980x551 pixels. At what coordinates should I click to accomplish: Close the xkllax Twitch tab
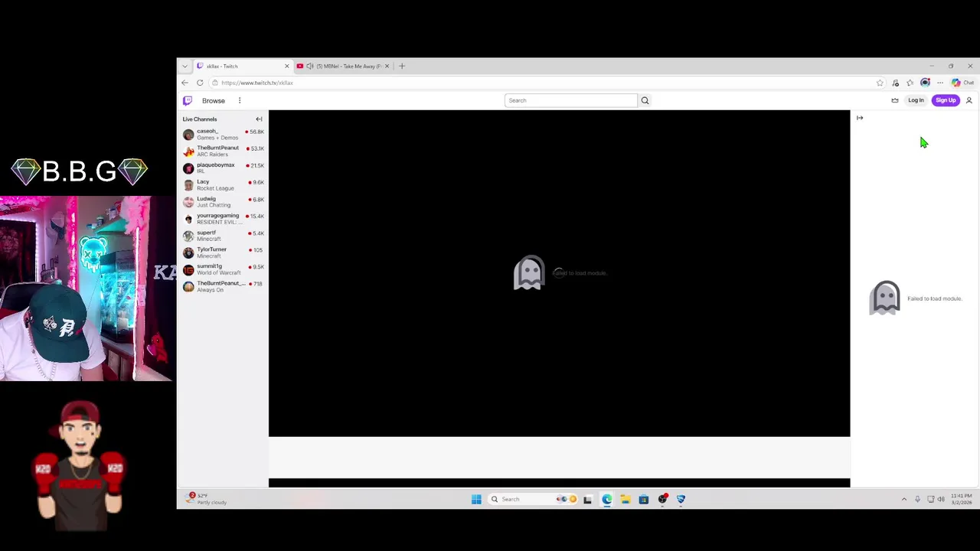(287, 67)
